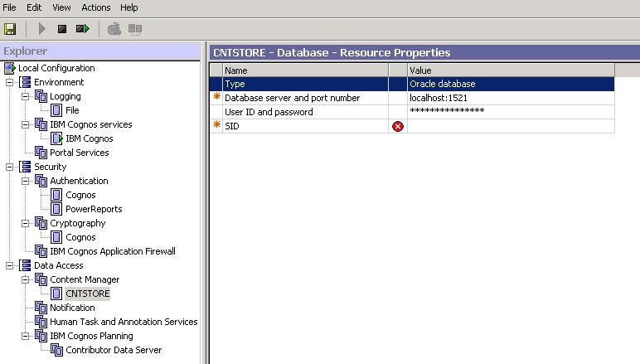
Task: Click the Save configuration toolbar icon
Action: 10,29
